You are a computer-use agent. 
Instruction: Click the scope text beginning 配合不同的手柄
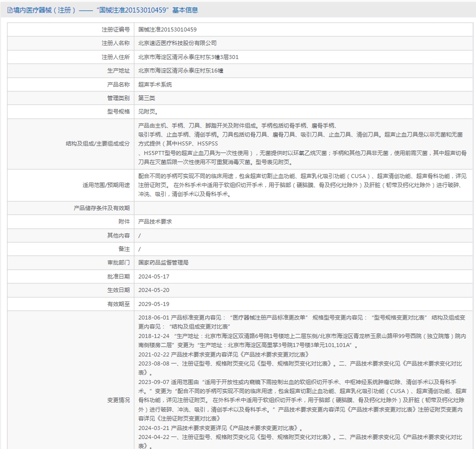[302, 185]
